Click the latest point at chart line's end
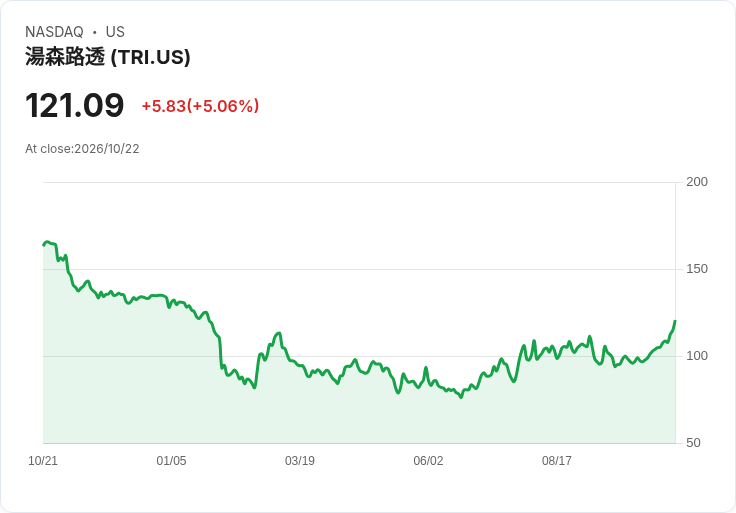This screenshot has height=513, width=736. (675, 322)
